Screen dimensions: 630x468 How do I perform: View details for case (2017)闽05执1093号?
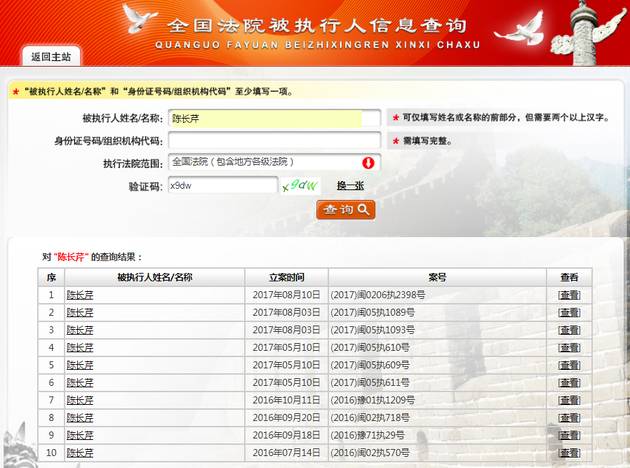568,330
